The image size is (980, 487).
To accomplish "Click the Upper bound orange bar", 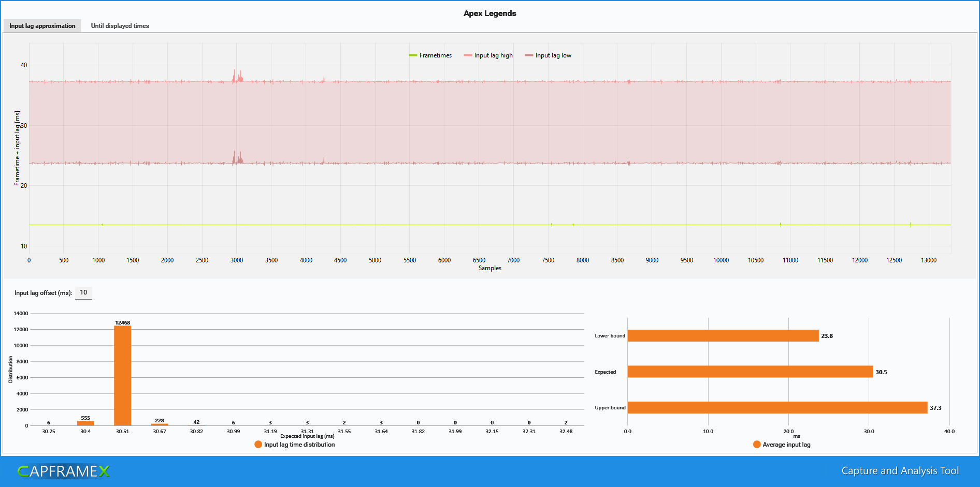I will tap(777, 408).
